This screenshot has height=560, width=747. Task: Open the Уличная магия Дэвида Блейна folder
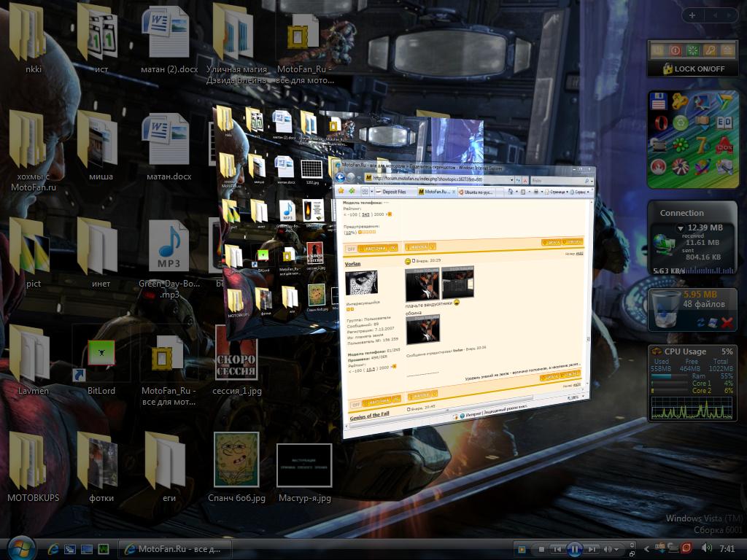(x=233, y=31)
